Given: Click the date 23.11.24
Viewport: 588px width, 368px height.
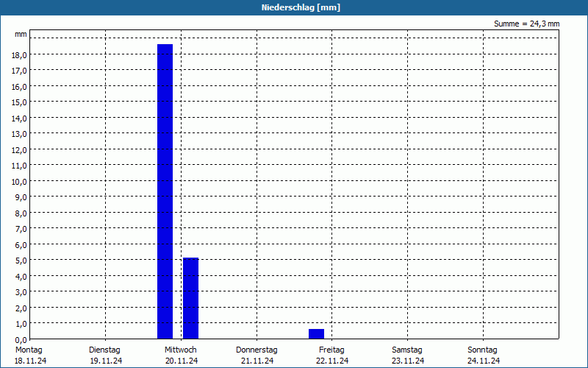Looking at the screenshot, I should click(x=408, y=361).
